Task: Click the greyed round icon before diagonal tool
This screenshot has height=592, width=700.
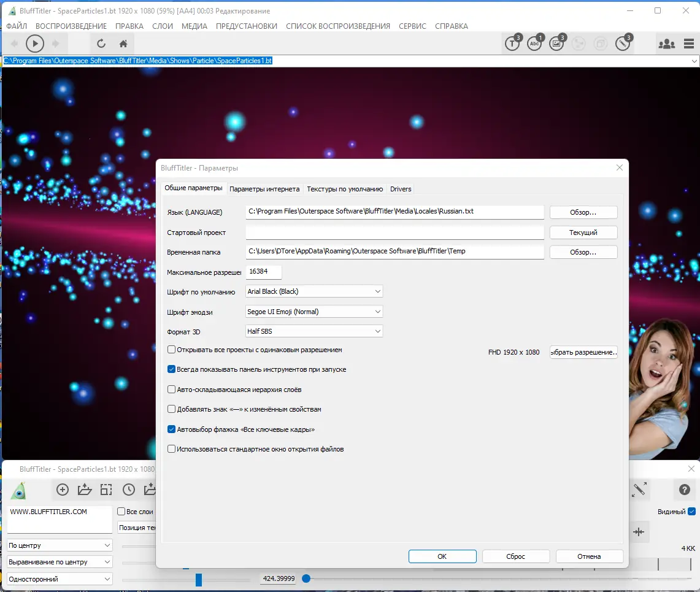Action: click(x=601, y=44)
